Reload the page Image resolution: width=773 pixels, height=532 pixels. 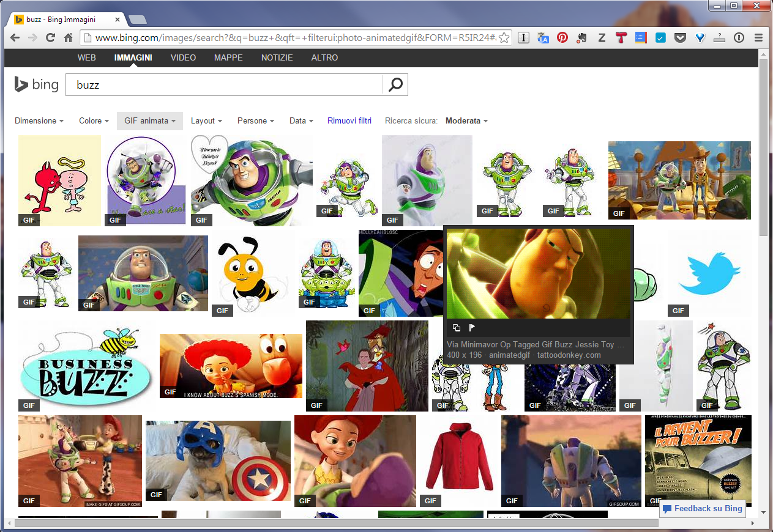tap(51, 38)
